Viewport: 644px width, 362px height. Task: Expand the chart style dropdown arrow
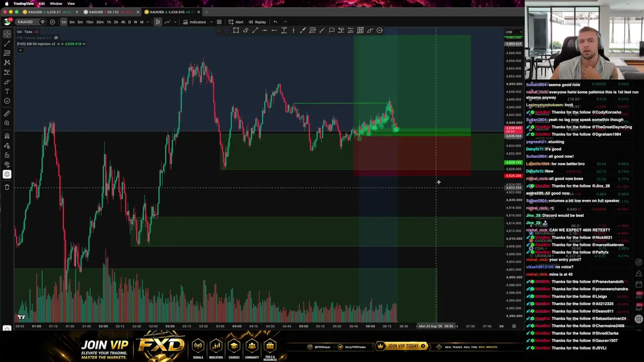[x=176, y=22]
